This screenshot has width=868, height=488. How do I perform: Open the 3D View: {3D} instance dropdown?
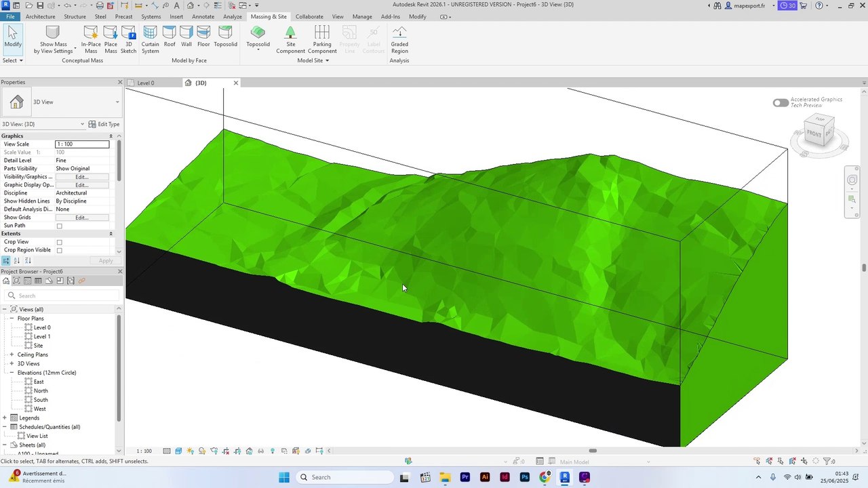click(x=83, y=124)
